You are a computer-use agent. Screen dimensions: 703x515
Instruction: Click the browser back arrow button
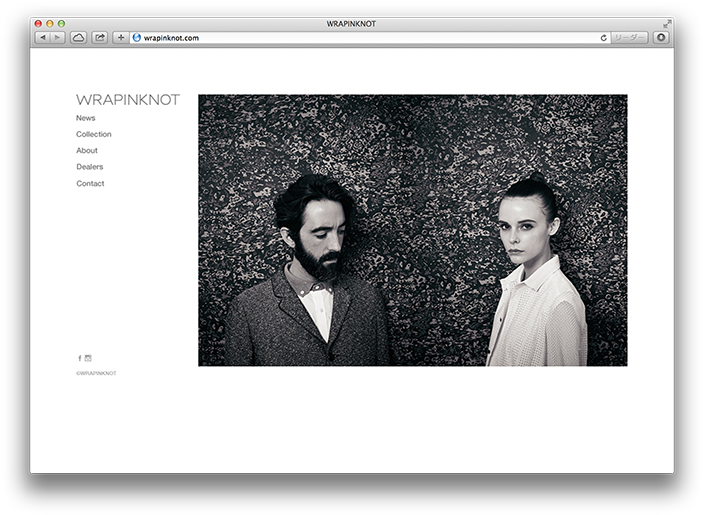[43, 37]
